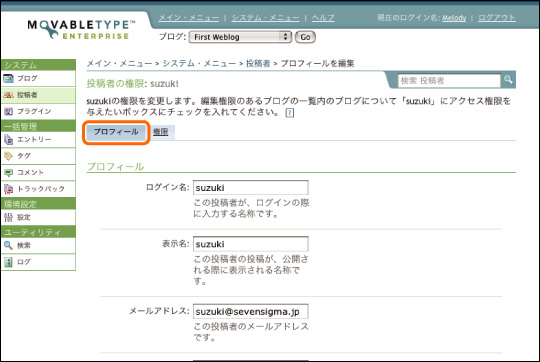Open コメント in the sidebar
The image size is (540, 362).
point(38,173)
